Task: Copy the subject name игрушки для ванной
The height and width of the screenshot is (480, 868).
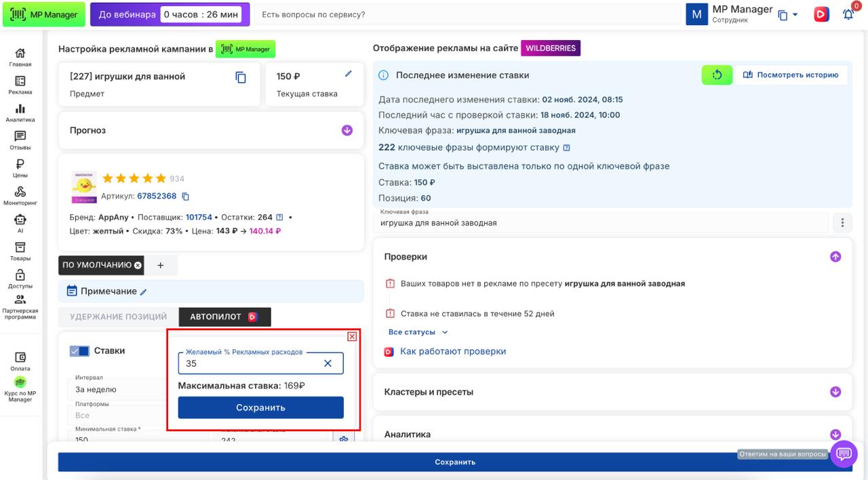Action: 241,77
